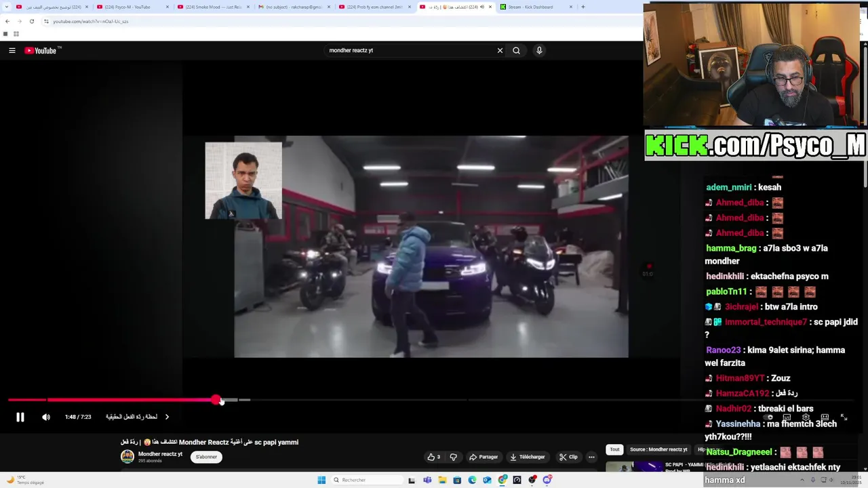The image size is (868, 488).
Task: Open the Windows Start menu
Action: point(321,480)
